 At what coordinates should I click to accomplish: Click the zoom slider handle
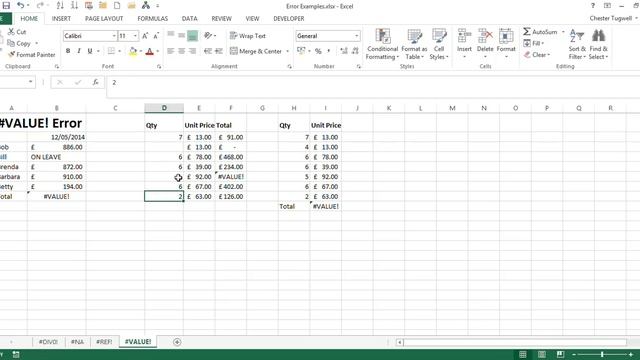[x=602, y=354]
